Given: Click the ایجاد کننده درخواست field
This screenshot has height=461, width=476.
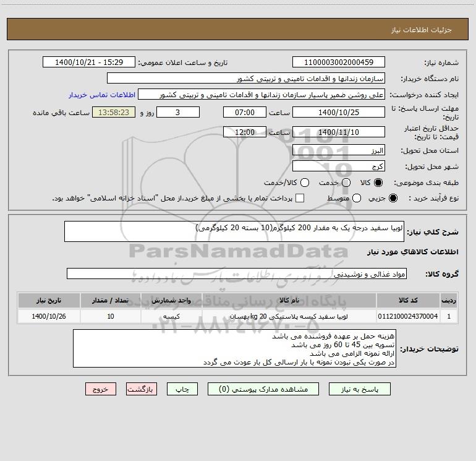Looking at the screenshot, I should (261, 95).
